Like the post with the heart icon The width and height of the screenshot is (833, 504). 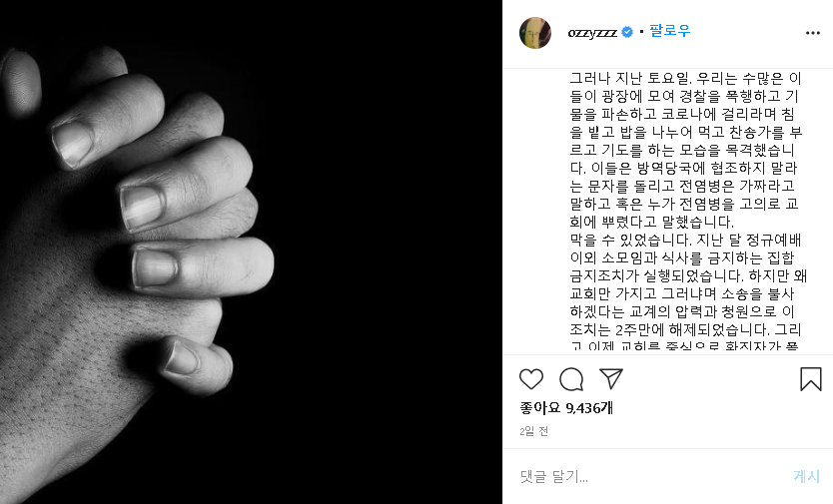coord(531,379)
